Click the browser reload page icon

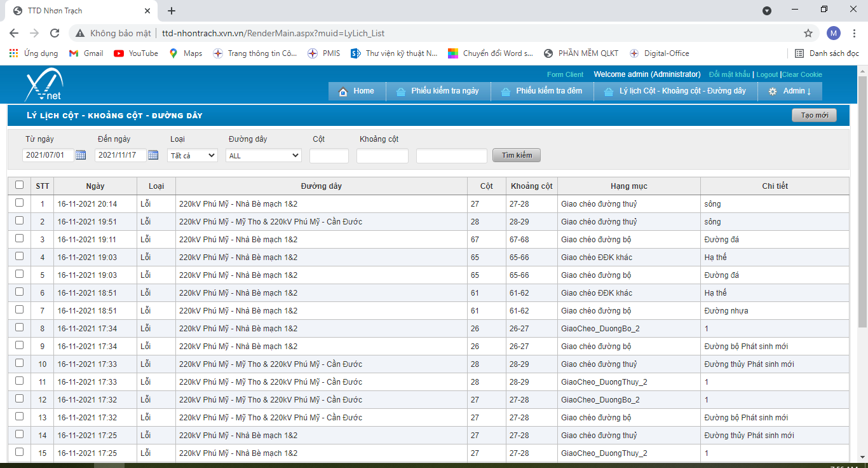pos(55,33)
